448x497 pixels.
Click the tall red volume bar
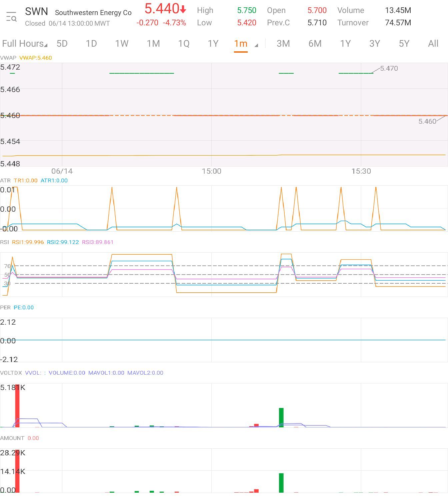[17, 406]
